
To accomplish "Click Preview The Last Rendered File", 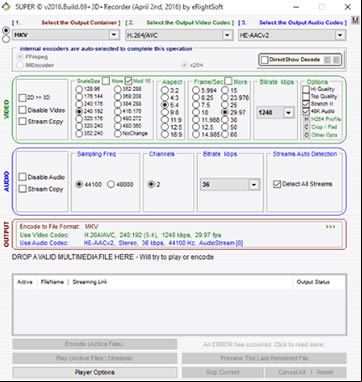I will [264, 358].
